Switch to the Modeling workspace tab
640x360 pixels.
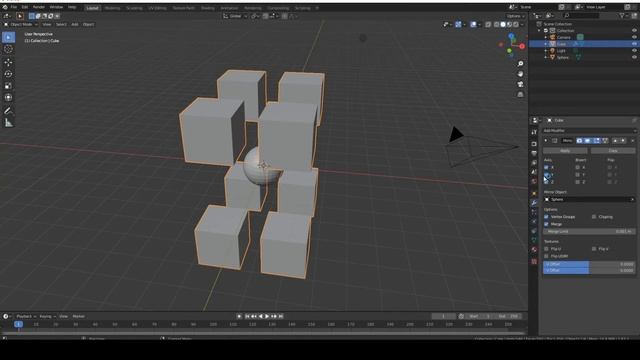coord(112,8)
